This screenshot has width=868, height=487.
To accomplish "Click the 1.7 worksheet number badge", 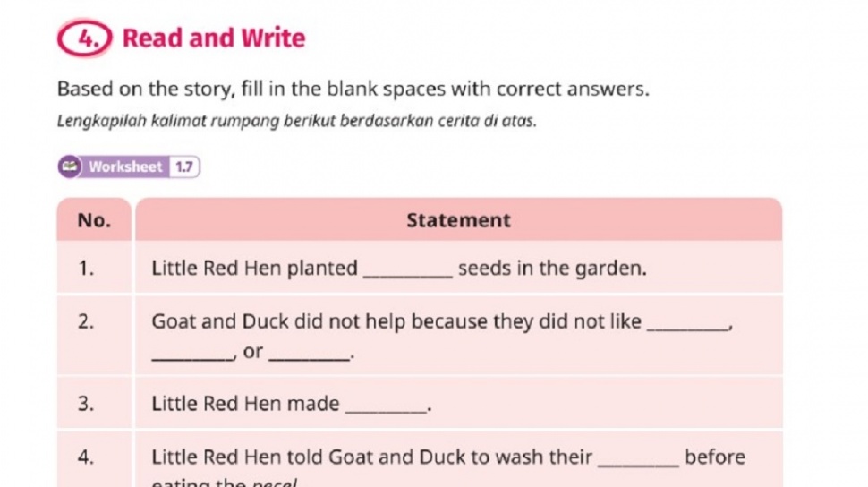I will 184,167.
